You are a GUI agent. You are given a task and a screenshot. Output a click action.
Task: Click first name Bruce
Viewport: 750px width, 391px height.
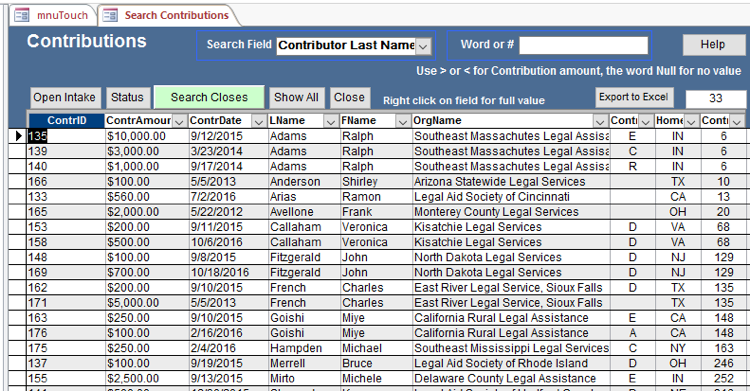[375, 364]
